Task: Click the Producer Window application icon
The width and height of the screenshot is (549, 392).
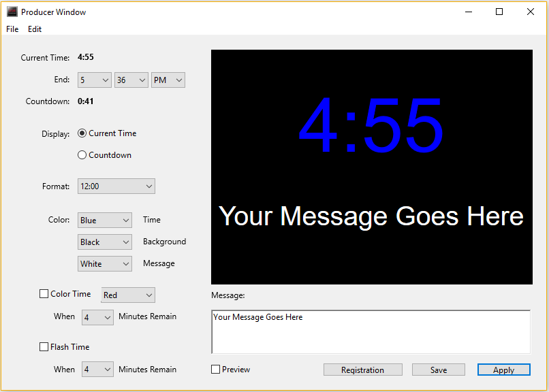Action: (12, 12)
